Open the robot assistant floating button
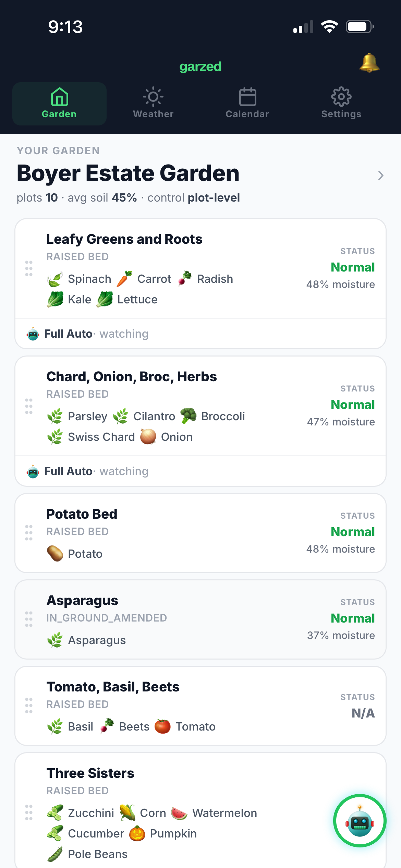This screenshot has height=868, width=401. pos(360,821)
